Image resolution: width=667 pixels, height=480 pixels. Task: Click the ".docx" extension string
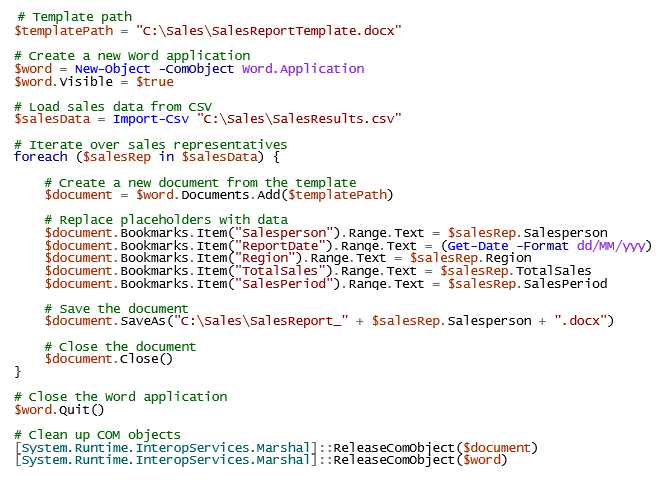580,321
